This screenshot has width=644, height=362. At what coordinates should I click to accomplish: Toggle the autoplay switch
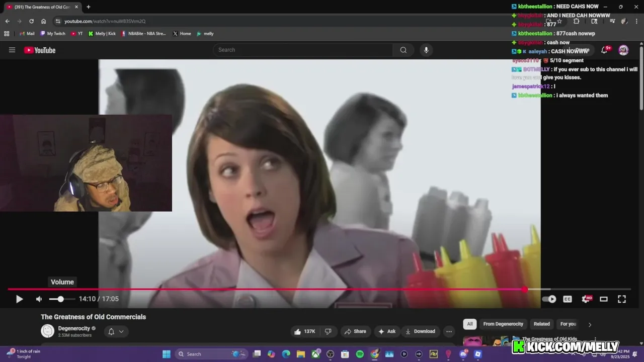tap(549, 299)
